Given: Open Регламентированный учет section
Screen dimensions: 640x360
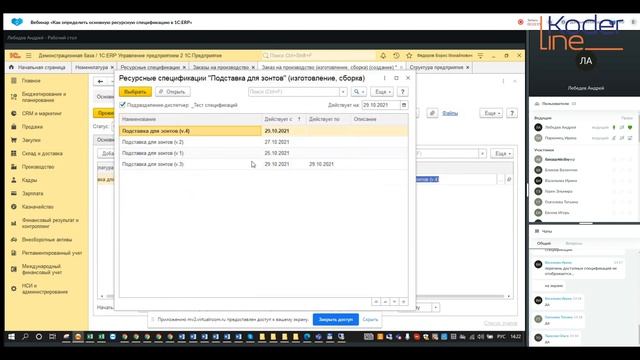Looking at the screenshot, I should pos(52,253).
